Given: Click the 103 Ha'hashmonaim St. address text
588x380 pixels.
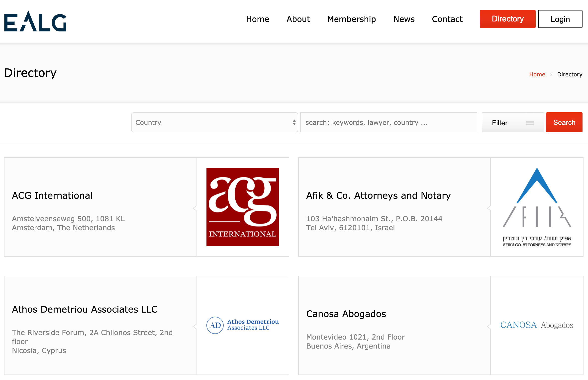Looking at the screenshot, I should [374, 219].
